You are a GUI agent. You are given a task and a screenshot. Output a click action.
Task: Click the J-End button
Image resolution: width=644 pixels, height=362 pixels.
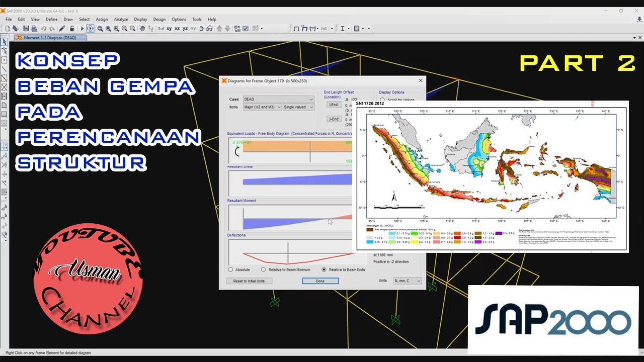(x=334, y=119)
